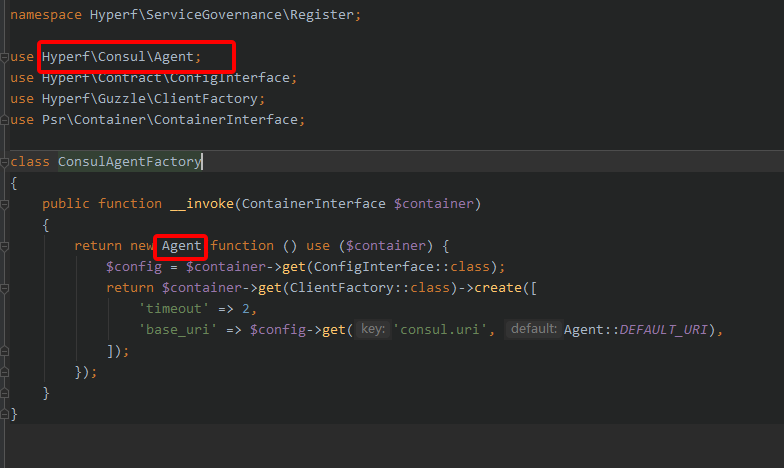Collapse the ConsulAgentFactory class fold marker
Viewport: 784px width, 468px height.
[x=4, y=162]
